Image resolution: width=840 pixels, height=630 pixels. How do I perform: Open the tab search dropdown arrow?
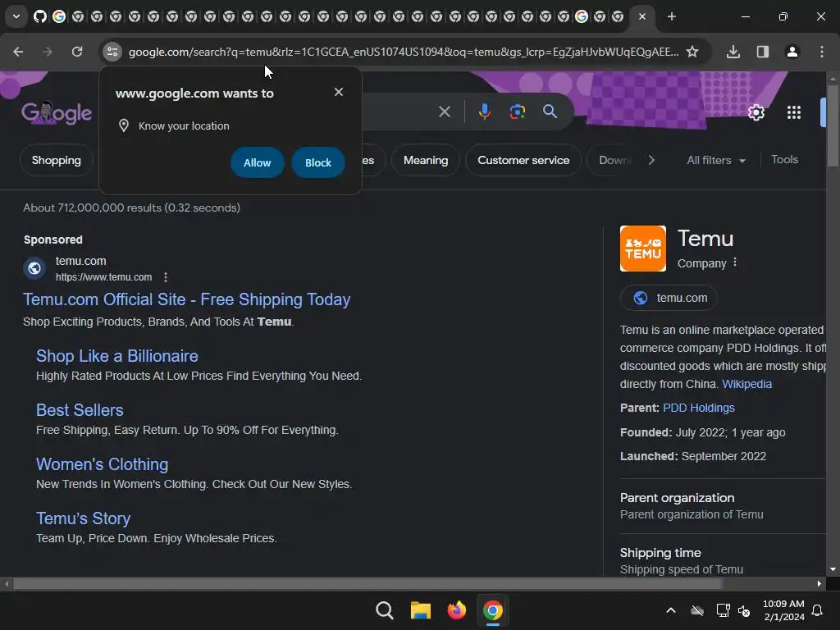16,16
